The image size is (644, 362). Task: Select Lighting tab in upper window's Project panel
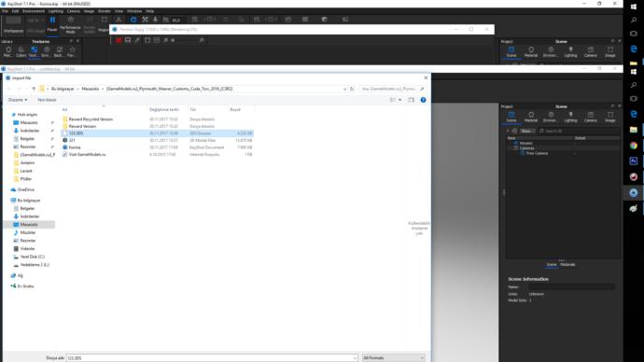point(570,51)
